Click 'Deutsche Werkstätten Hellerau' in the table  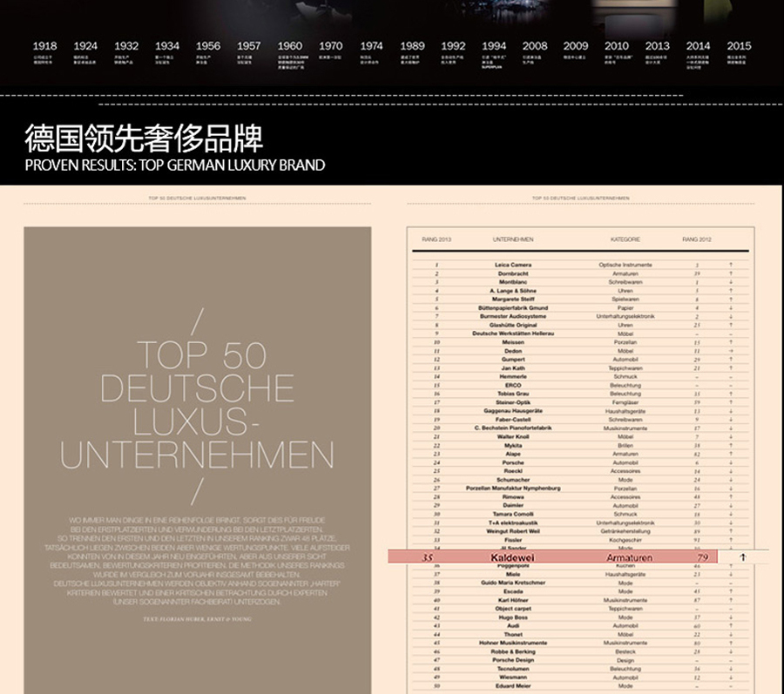point(513,334)
